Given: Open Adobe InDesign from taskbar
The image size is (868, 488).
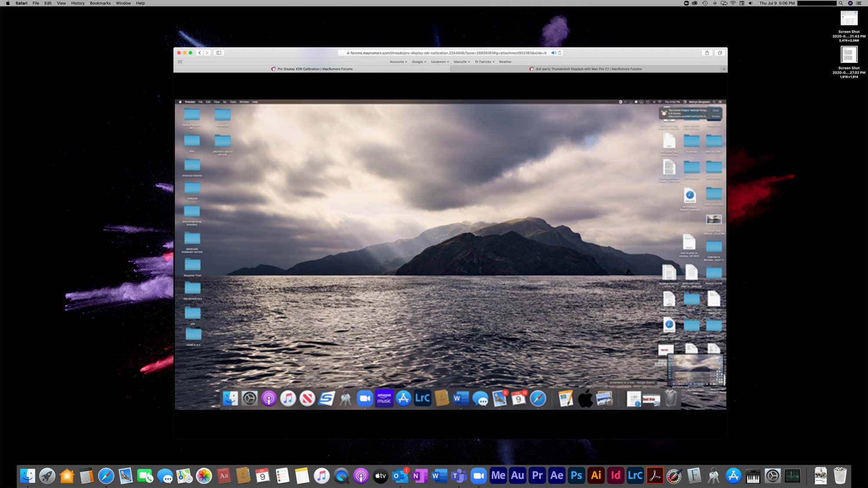Looking at the screenshot, I should point(615,476).
